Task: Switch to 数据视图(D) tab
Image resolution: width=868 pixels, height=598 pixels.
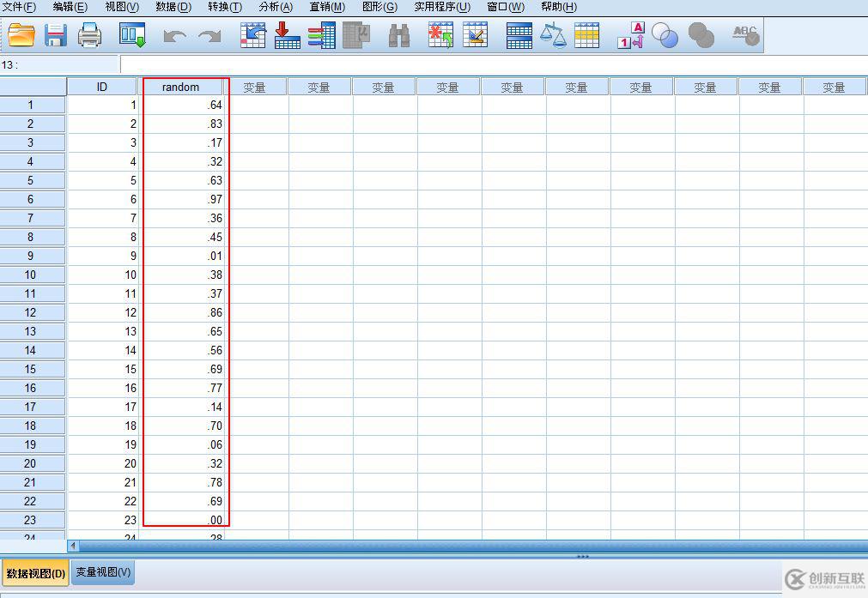Action: pyautogui.click(x=35, y=573)
